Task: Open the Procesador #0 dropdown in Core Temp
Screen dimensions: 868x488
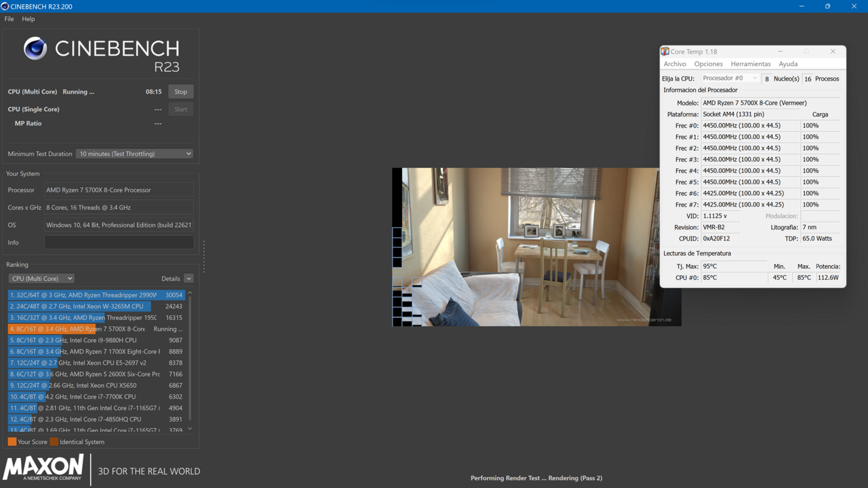Action: 730,79
